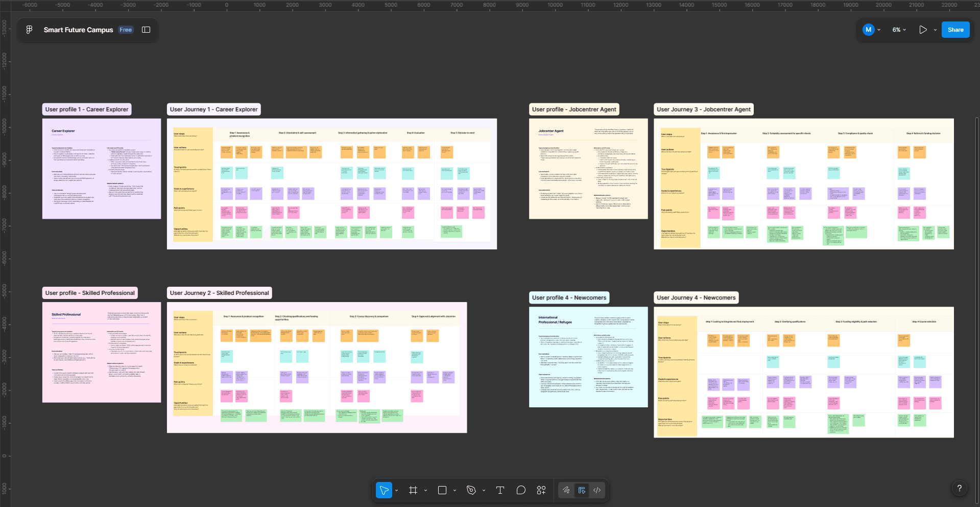Select frame label User Journey 2 - Skilled Professional
This screenshot has height=507, width=980.
(x=220, y=293)
